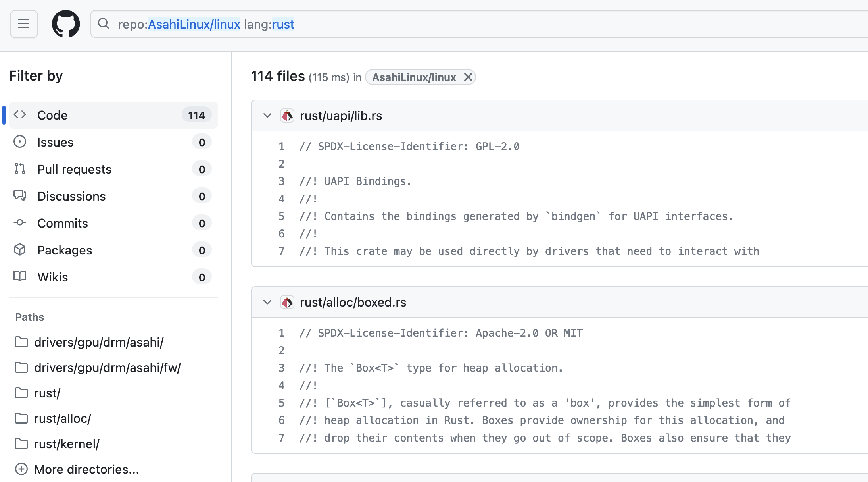
Task: Open the rust/uapi/lib.rs file link
Action: pyautogui.click(x=341, y=116)
